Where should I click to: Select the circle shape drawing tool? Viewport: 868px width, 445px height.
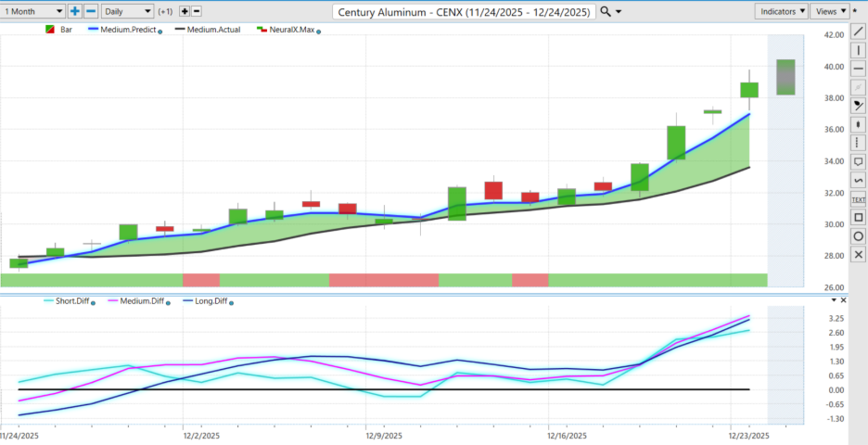[x=858, y=235]
